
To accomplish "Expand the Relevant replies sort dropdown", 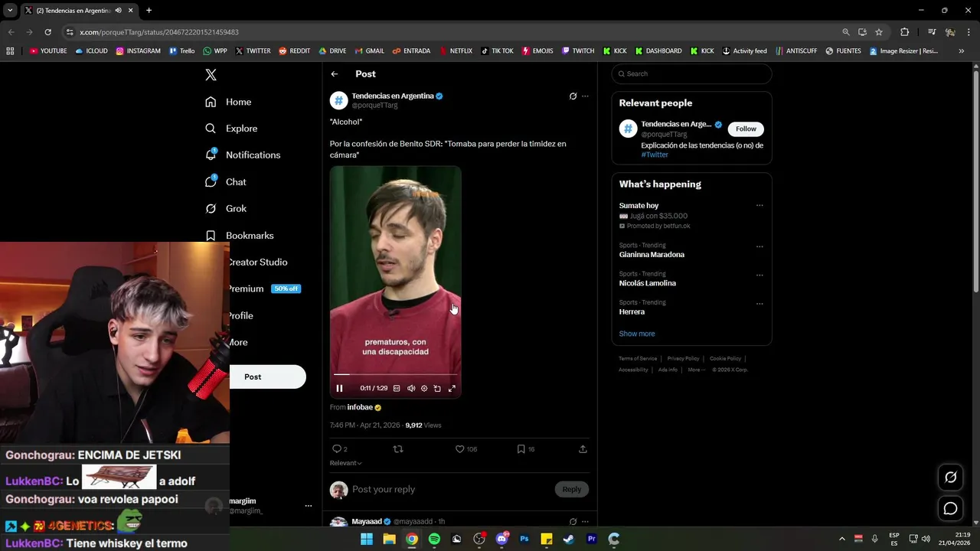I will click(x=346, y=463).
